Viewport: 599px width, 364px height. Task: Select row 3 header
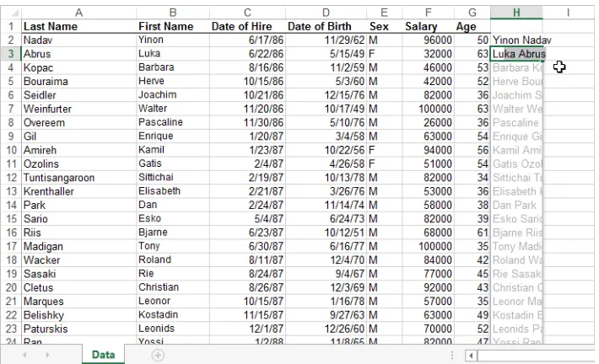[11, 54]
